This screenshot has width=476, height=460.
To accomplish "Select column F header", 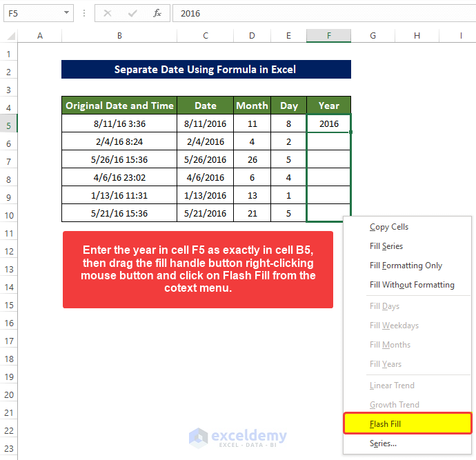I will tap(329, 36).
